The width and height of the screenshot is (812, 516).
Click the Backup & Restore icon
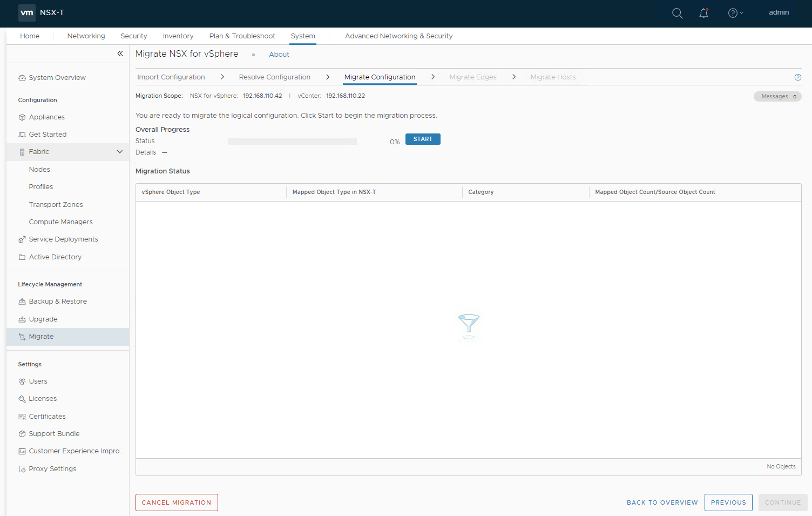tap(22, 301)
